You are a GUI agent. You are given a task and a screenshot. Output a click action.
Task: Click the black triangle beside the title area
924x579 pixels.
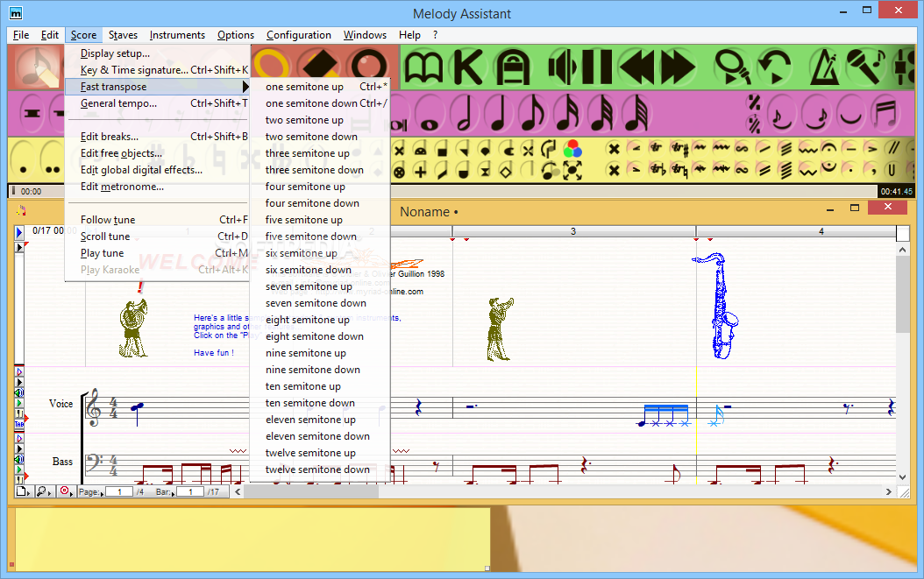[x=19, y=247]
